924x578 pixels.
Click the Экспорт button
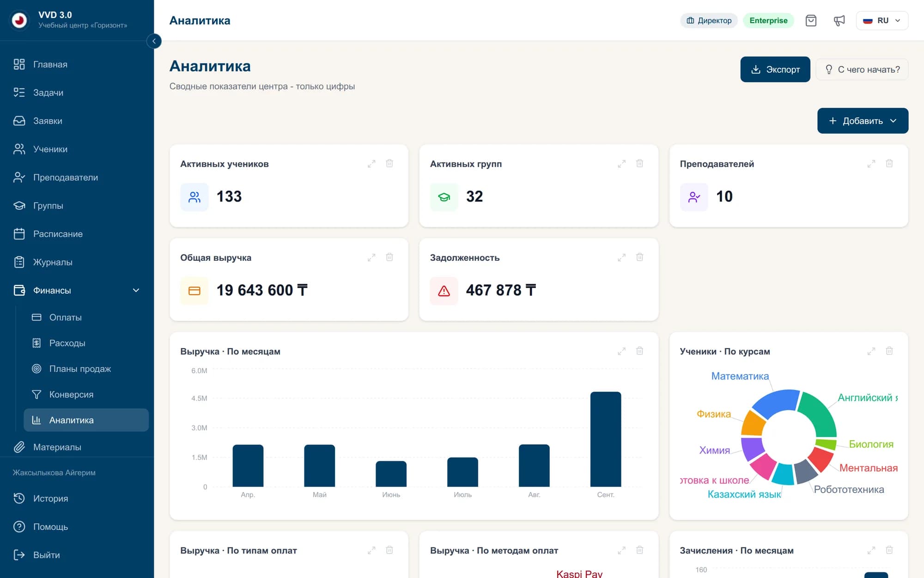pos(775,69)
